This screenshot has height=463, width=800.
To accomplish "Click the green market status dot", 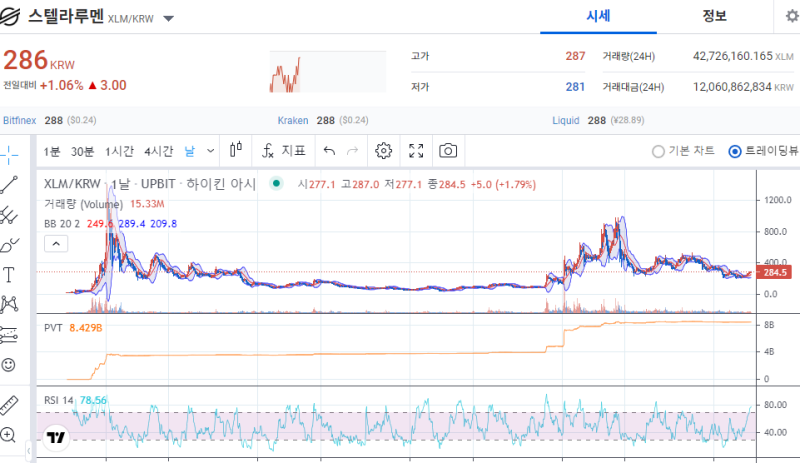I will [276, 183].
